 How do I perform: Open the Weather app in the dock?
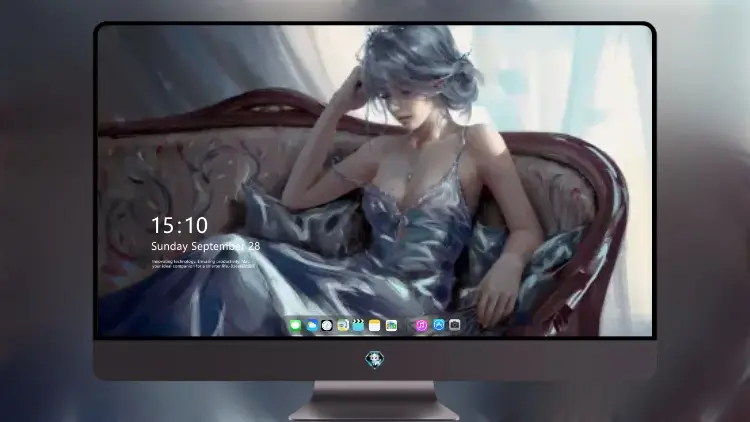click(x=311, y=326)
